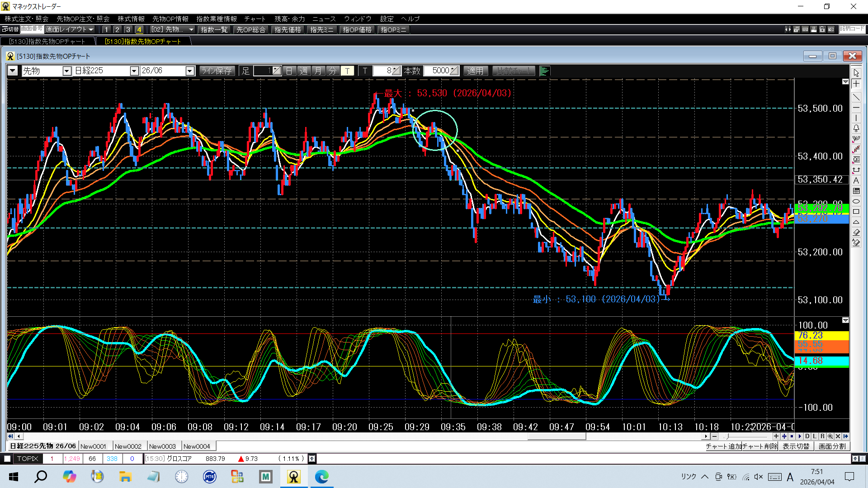Viewport: 868px width, 488px height.
Task: Pick the eraser tool in drawing toolbar
Action: (x=856, y=232)
